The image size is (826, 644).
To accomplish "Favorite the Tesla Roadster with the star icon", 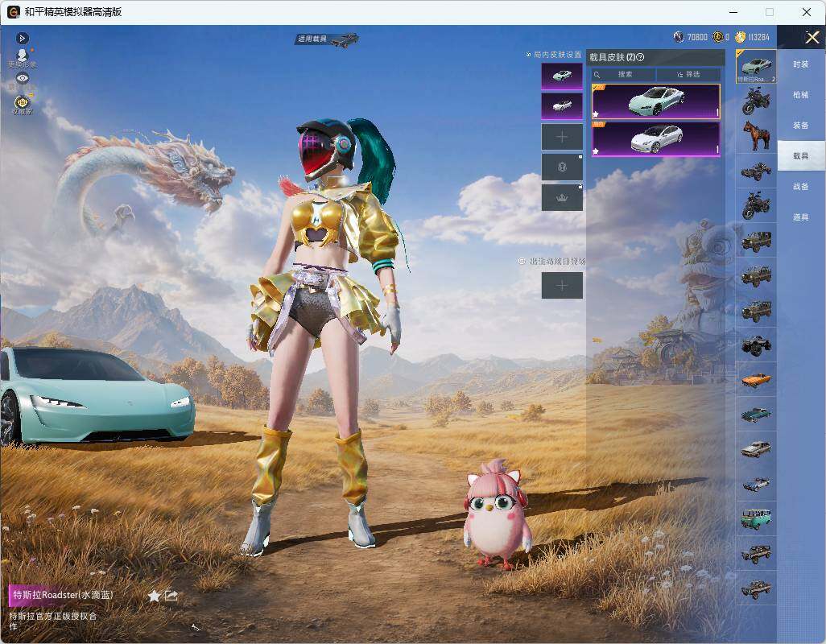I will pos(154,596).
